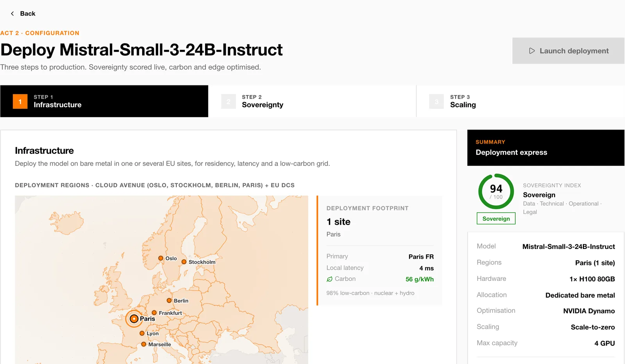Click the 'Deployment express' summary heading
The width and height of the screenshot is (625, 364).
point(511,153)
